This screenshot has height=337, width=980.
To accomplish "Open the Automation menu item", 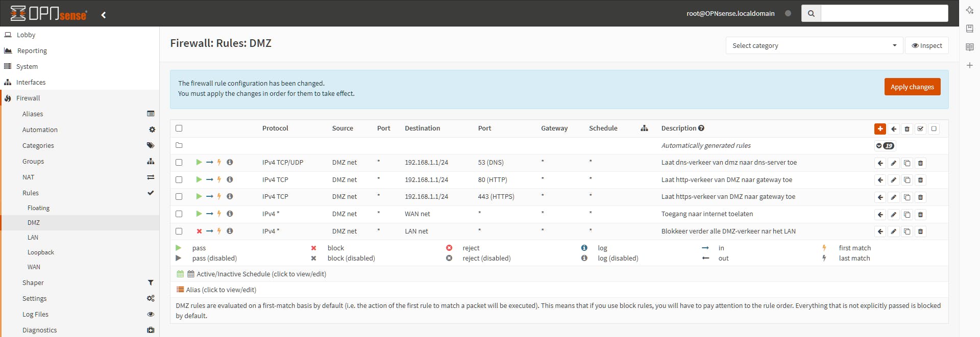I will 81,129.
